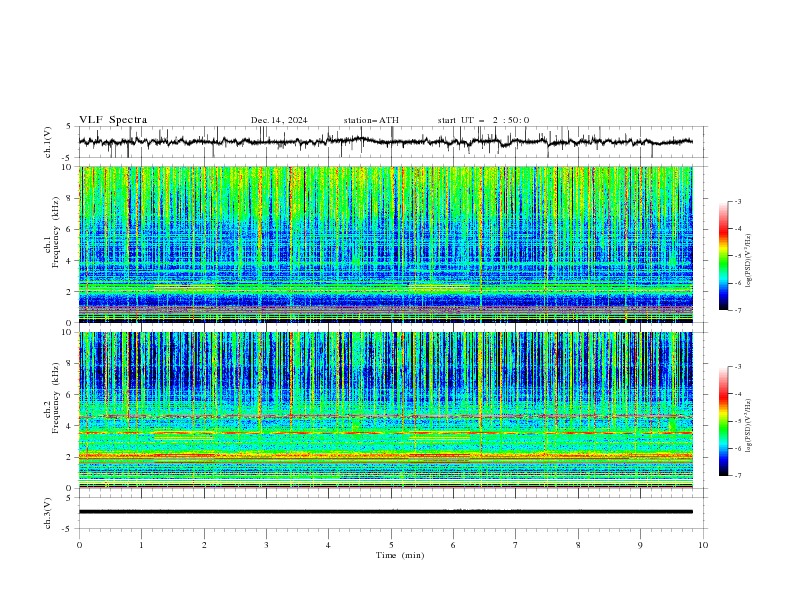Click the "4" tick on the time axis
792x612 pixels.
pyautogui.click(x=328, y=545)
